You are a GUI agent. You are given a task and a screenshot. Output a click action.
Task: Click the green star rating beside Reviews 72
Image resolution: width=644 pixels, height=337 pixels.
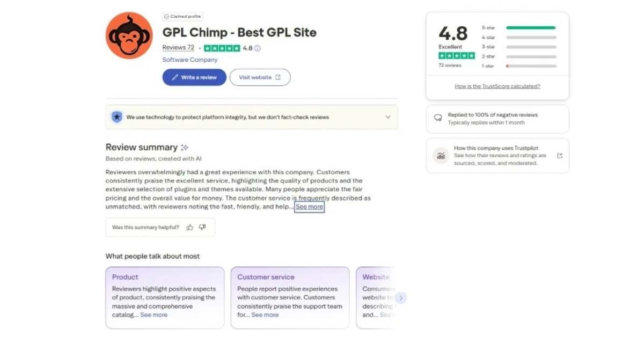pyautogui.click(x=222, y=48)
